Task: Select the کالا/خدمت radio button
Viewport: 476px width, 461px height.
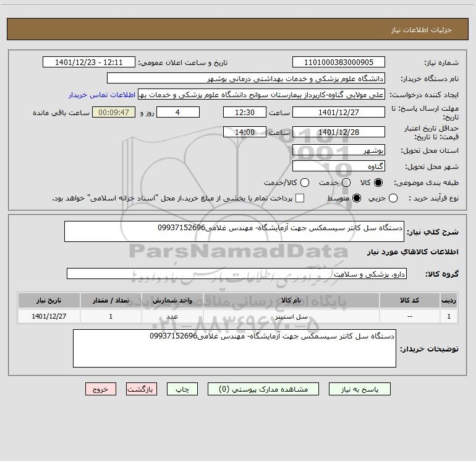Action: click(x=305, y=183)
